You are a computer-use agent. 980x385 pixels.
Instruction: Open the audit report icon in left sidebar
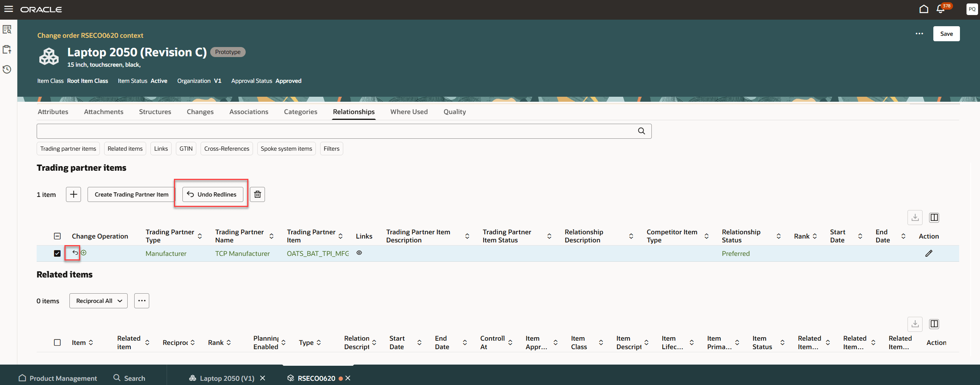pyautogui.click(x=7, y=29)
